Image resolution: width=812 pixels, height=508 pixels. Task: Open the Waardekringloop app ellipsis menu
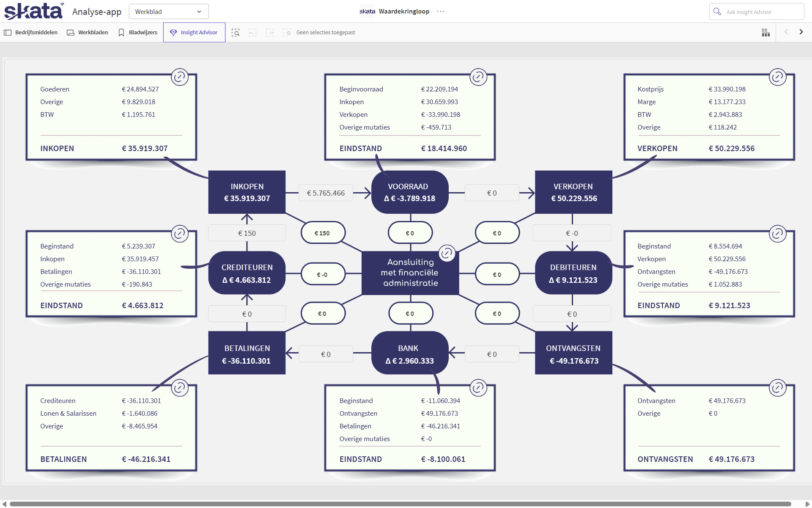pyautogui.click(x=441, y=11)
